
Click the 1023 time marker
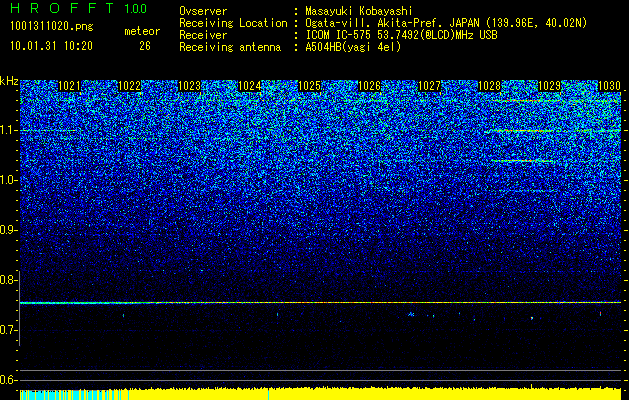coord(189,86)
